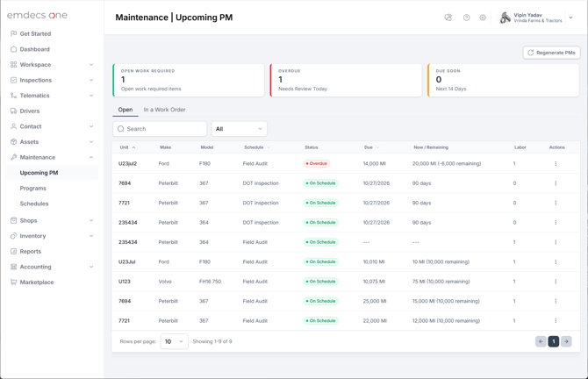Image resolution: width=588 pixels, height=379 pixels.
Task: Expand the Workspace menu chevron
Action: pyautogui.click(x=91, y=64)
